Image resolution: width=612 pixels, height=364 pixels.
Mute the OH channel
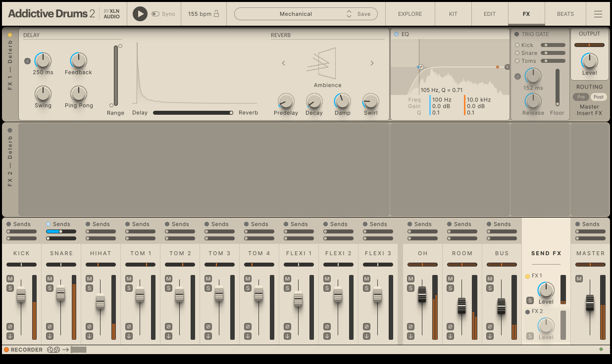point(410,279)
